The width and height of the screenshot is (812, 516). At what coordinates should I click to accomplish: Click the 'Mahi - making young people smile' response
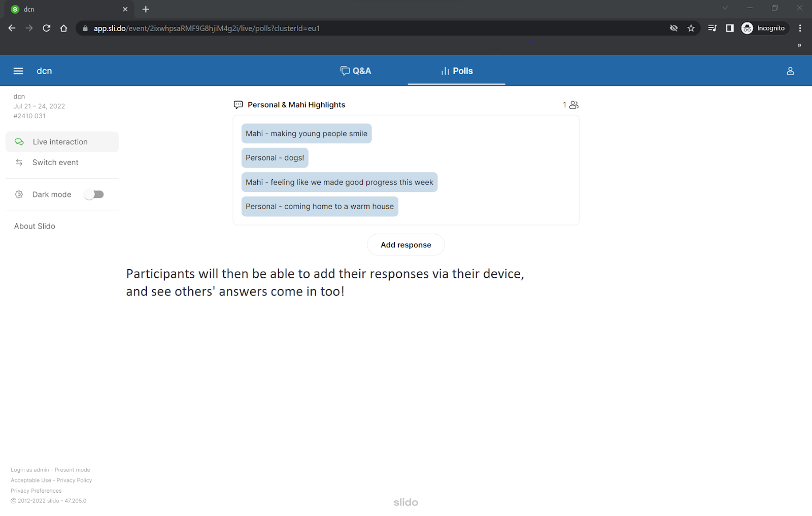(x=307, y=134)
